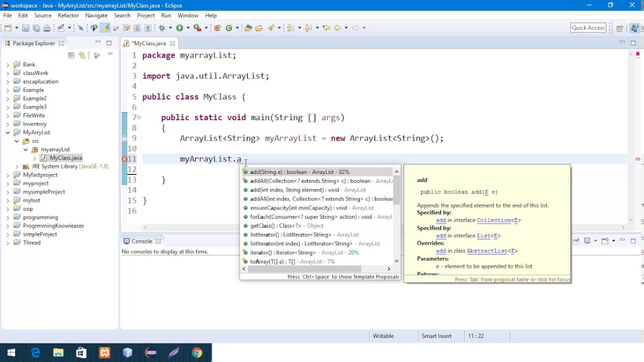Toggle the Search flashlight icon in toolbar

pyautogui.click(x=271, y=28)
